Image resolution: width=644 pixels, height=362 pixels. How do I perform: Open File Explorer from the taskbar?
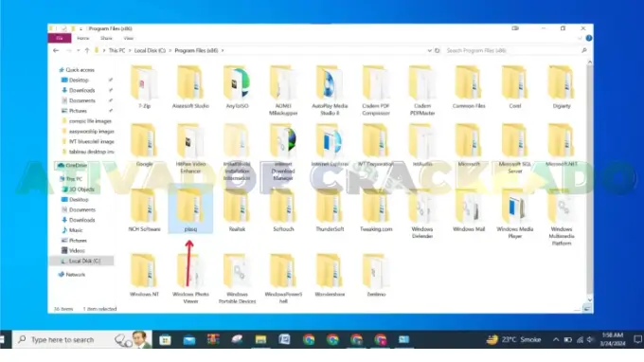point(260,340)
